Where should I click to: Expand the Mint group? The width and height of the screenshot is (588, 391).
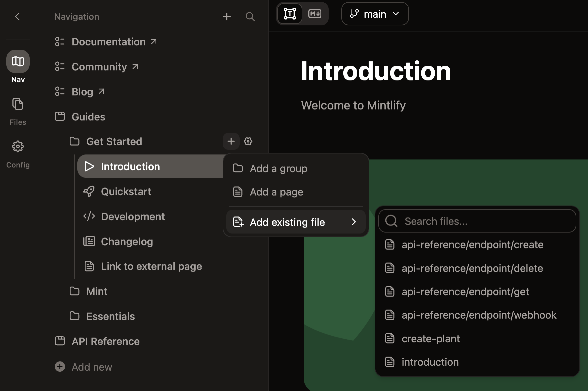(x=97, y=291)
